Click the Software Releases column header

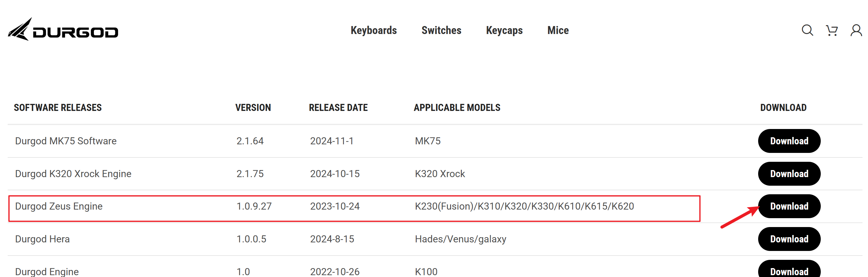[x=58, y=108]
